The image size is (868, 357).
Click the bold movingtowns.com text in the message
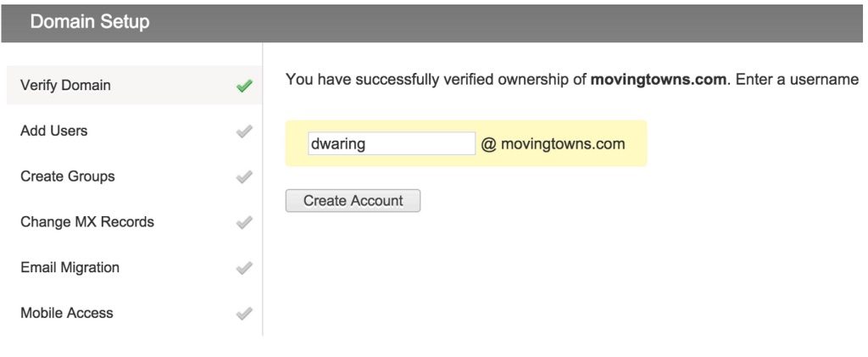click(x=658, y=80)
